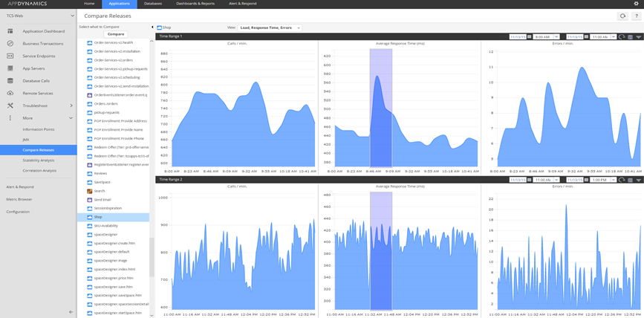Click the Shop header cloud icon

(x=160, y=27)
